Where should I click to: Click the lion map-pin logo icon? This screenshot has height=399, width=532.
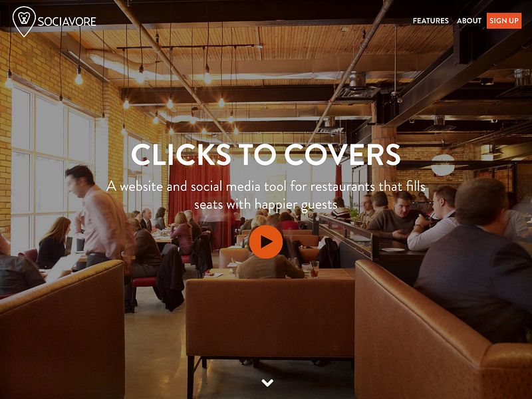pyautogui.click(x=24, y=21)
